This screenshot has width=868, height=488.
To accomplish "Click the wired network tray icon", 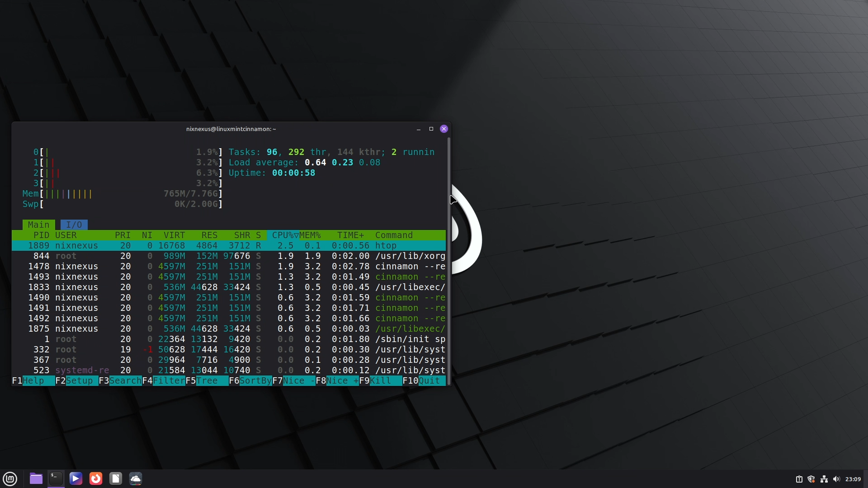I will coord(824,479).
